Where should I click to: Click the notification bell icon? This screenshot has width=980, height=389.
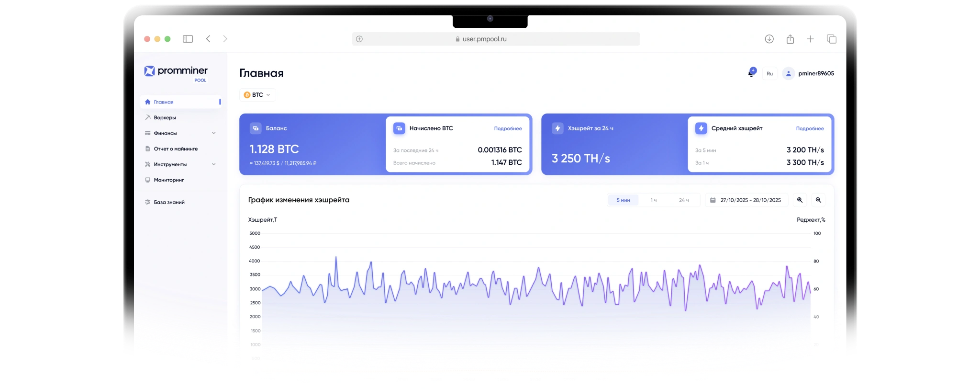pos(751,74)
